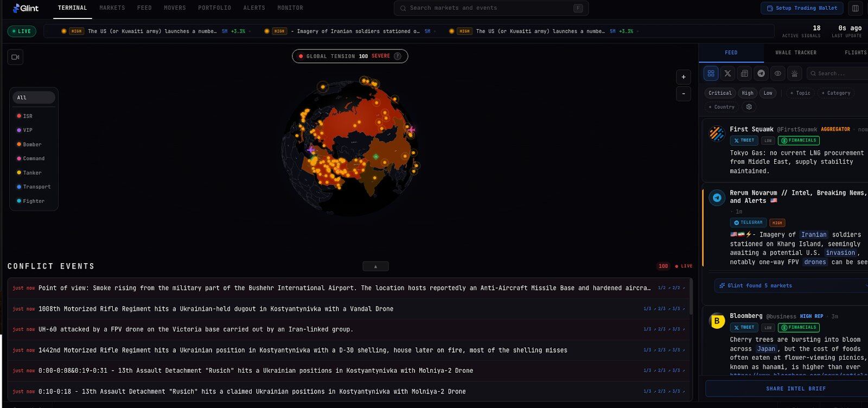Viewport: 868px width, 408px height.
Task: Select the news article source icon
Action: pos(744,73)
